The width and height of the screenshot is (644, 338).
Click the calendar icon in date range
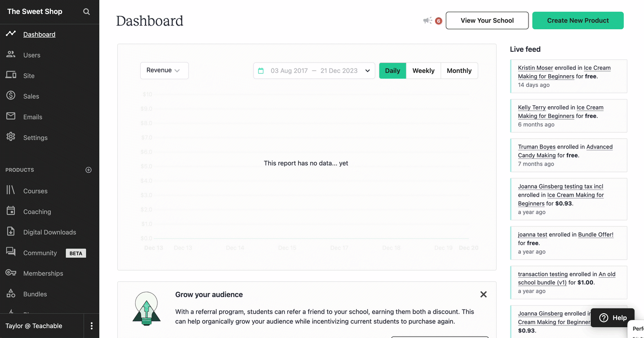pyautogui.click(x=261, y=71)
